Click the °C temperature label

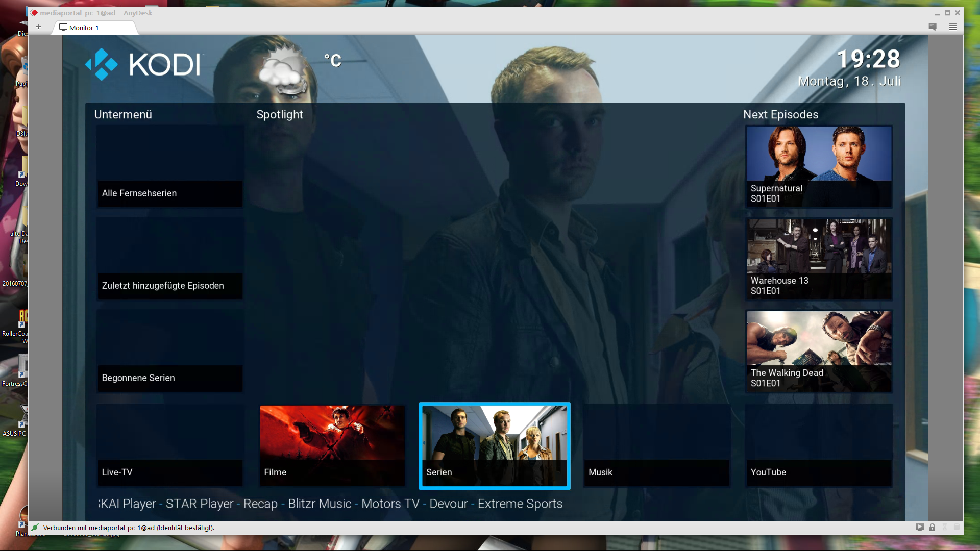pyautogui.click(x=333, y=61)
